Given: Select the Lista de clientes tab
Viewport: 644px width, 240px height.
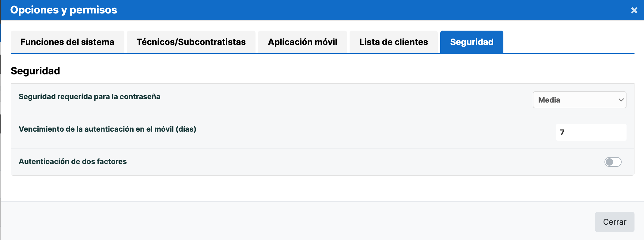Looking at the screenshot, I should 393,42.
